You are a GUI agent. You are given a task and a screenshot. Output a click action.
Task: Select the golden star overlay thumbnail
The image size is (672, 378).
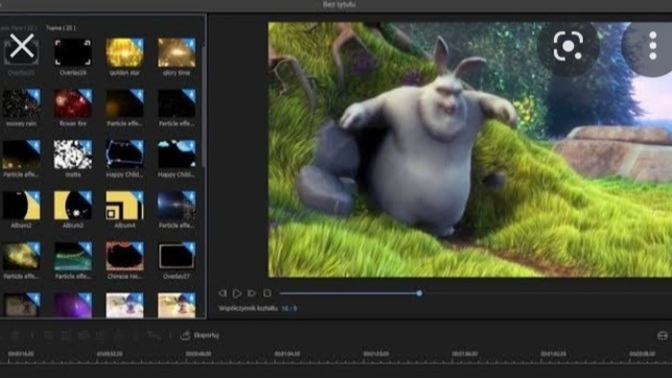pyautogui.click(x=124, y=52)
